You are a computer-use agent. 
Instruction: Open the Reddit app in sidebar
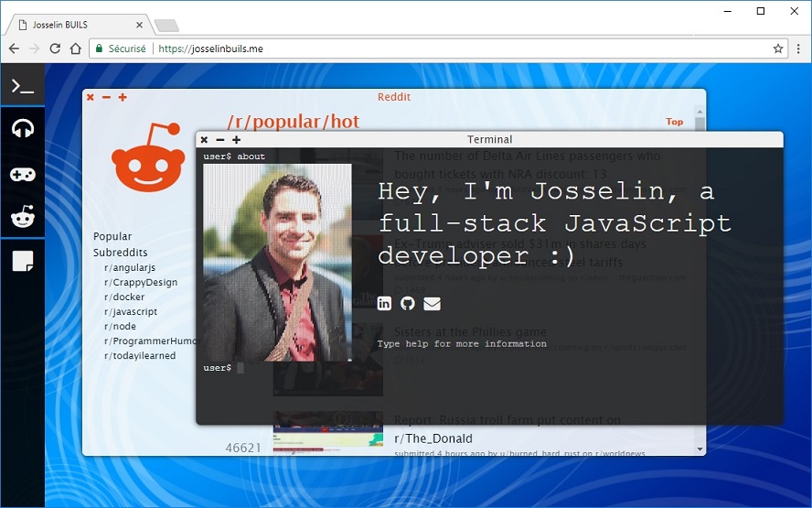[x=23, y=217]
